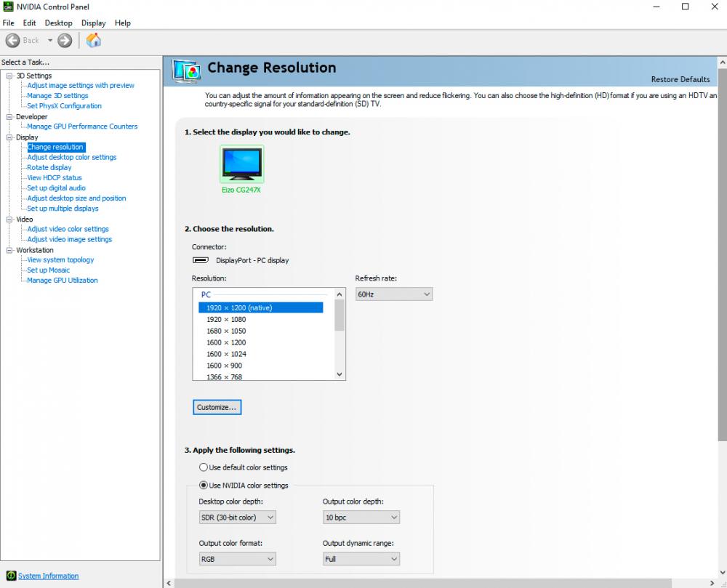Click Restore Defaults link
This screenshot has height=588, width=727.
680,79
